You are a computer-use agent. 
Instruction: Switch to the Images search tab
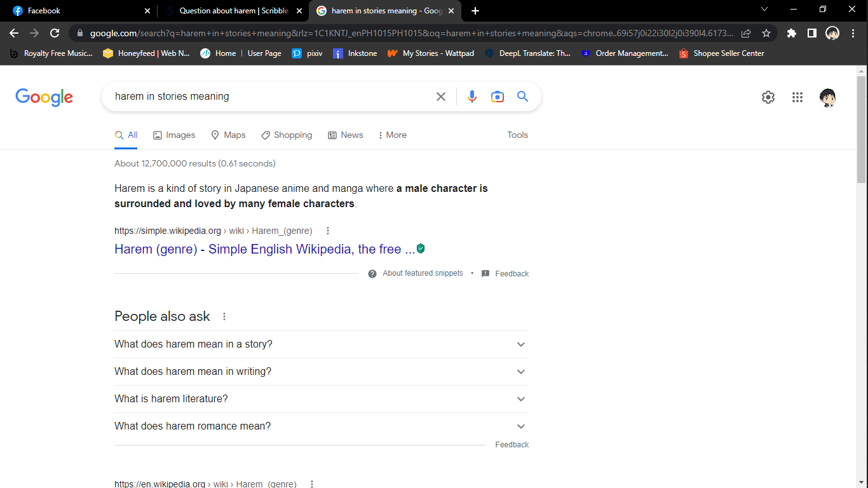click(173, 135)
